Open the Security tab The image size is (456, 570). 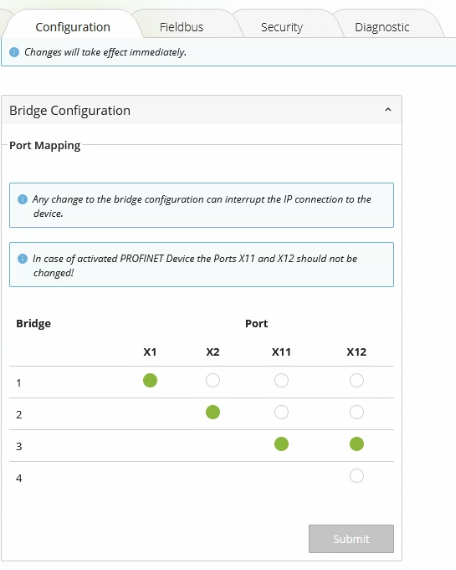(282, 27)
